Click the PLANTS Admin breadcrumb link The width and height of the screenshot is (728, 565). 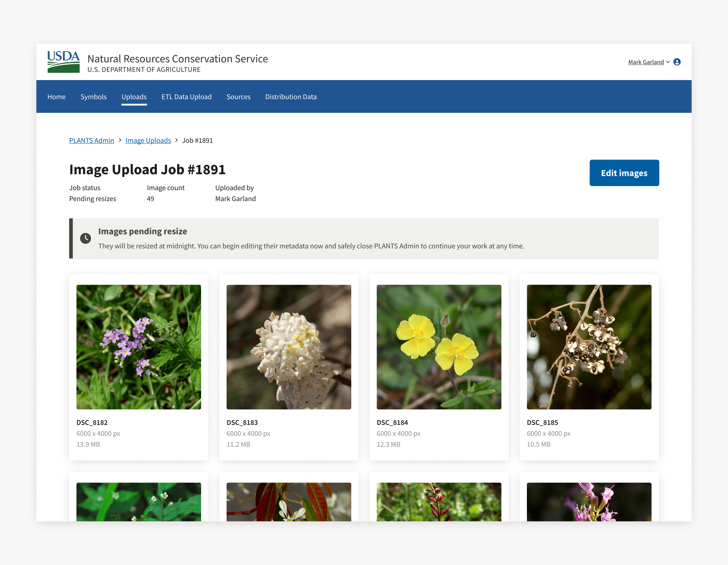91,140
